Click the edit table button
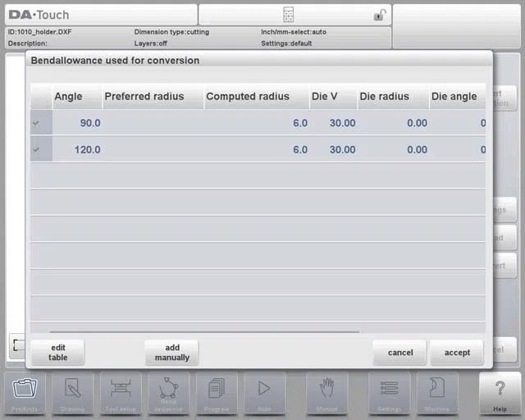Image resolution: width=525 pixels, height=420 pixels. 58,353
